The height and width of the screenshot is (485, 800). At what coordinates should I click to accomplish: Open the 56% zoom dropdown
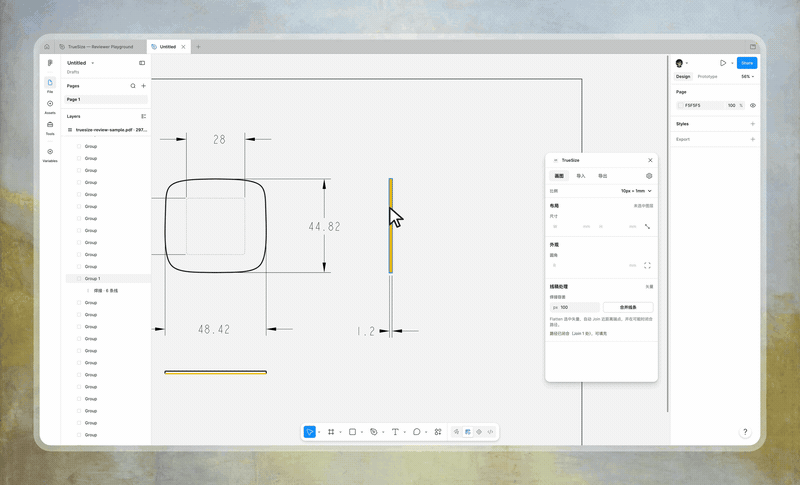[747, 76]
